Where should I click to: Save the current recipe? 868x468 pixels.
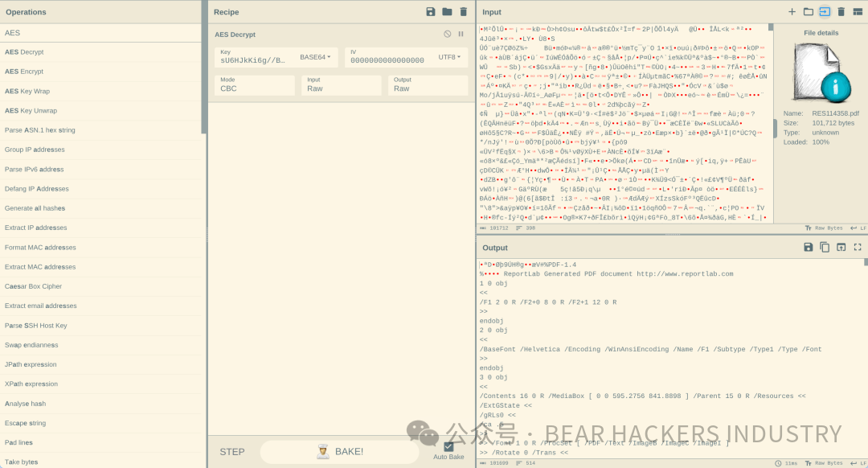click(x=431, y=12)
